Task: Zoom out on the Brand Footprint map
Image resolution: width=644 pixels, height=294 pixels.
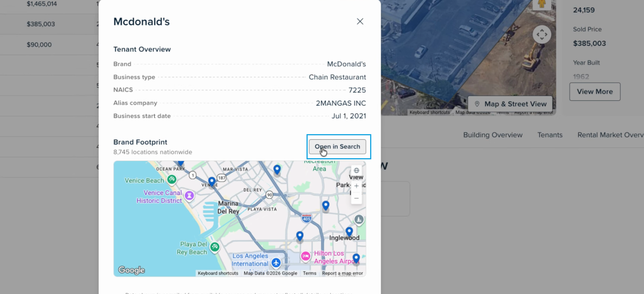Action: click(x=356, y=198)
